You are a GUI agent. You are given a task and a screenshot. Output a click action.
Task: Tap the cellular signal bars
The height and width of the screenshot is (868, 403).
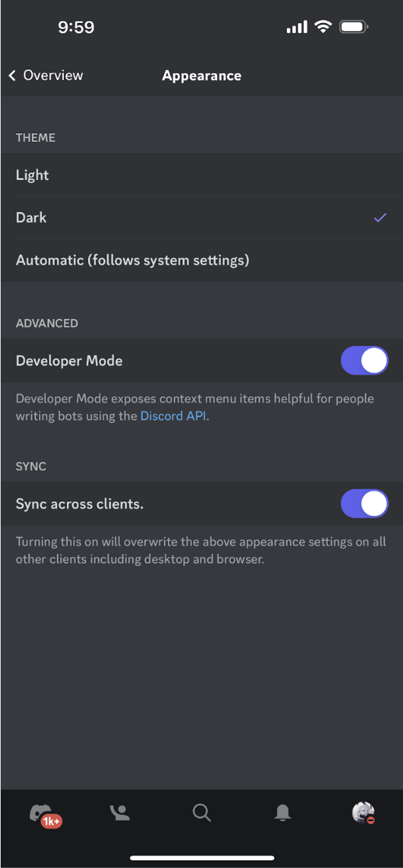pyautogui.click(x=297, y=27)
